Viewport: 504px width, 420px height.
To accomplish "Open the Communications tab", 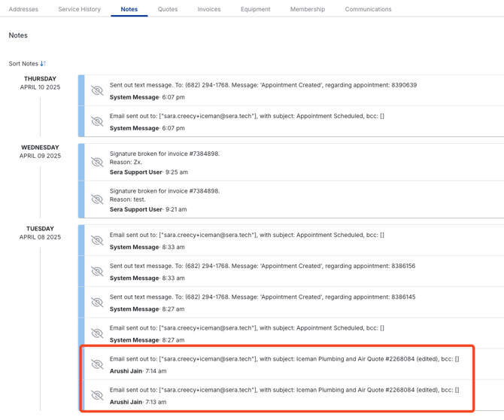I will click(368, 9).
